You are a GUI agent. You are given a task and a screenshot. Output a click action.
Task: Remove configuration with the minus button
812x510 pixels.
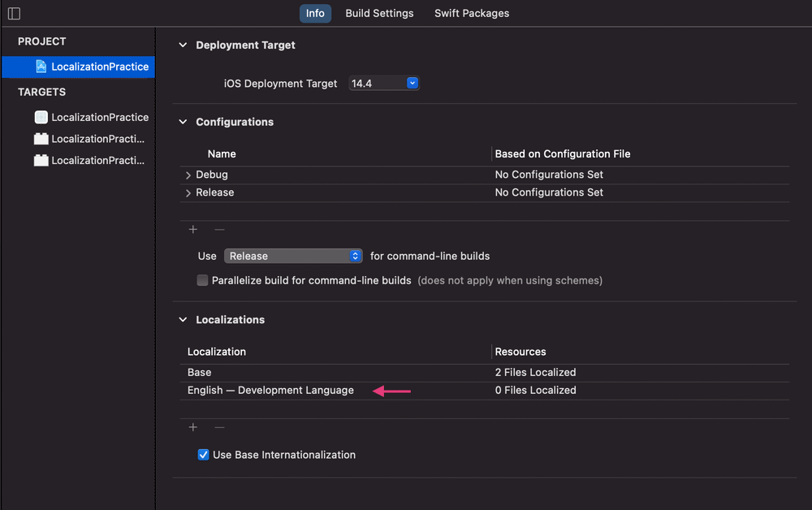[218, 230]
